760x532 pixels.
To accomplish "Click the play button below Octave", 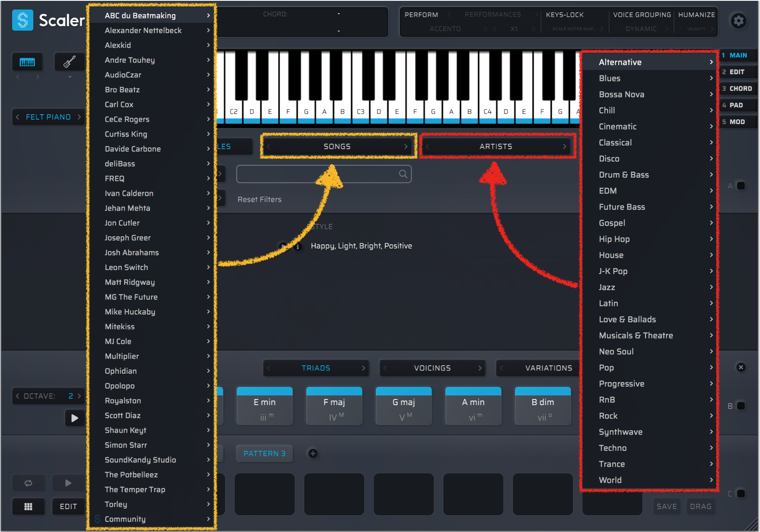I will (75, 418).
